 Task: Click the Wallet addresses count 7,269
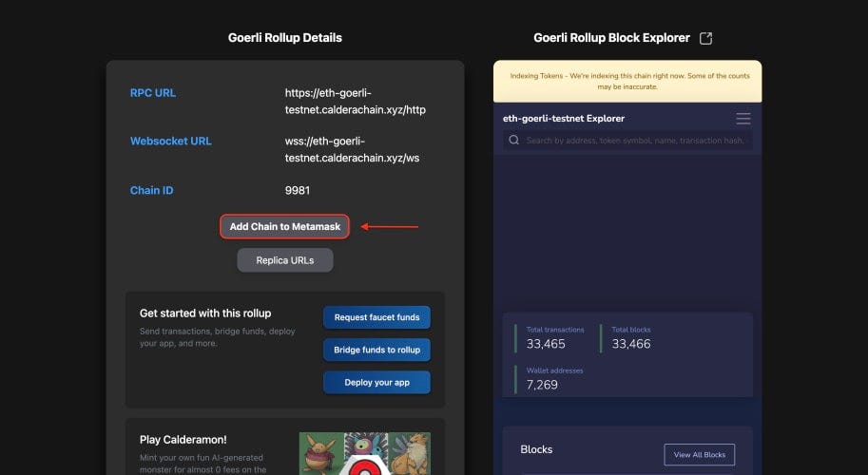542,385
